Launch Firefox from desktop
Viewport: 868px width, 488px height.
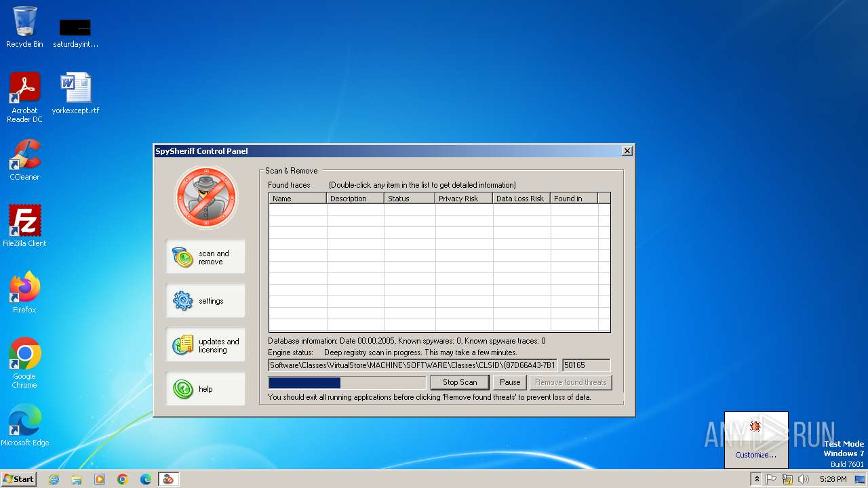(x=25, y=293)
